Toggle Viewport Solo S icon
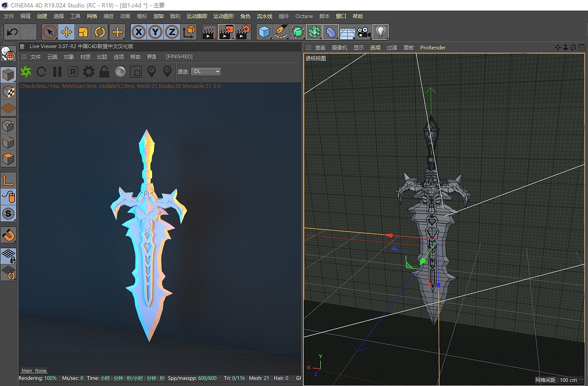This screenshot has width=588, height=386. [9, 213]
